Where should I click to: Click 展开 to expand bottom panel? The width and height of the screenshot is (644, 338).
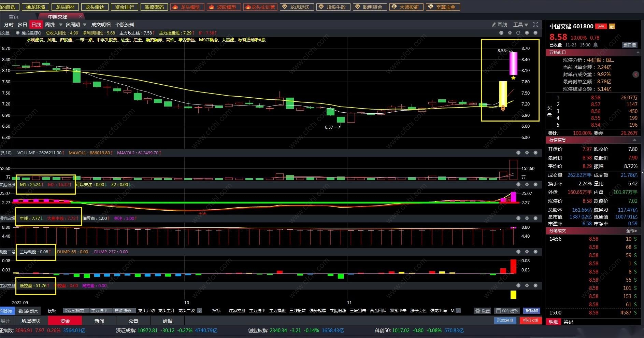point(5,321)
